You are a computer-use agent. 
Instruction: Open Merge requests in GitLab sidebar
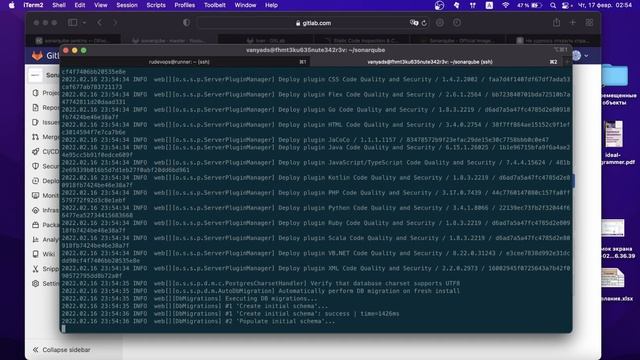[46, 137]
